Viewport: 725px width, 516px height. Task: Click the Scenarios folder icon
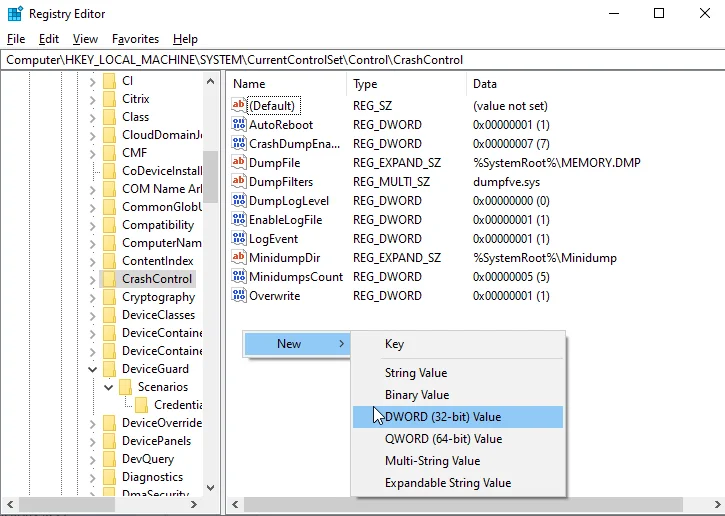pos(125,387)
